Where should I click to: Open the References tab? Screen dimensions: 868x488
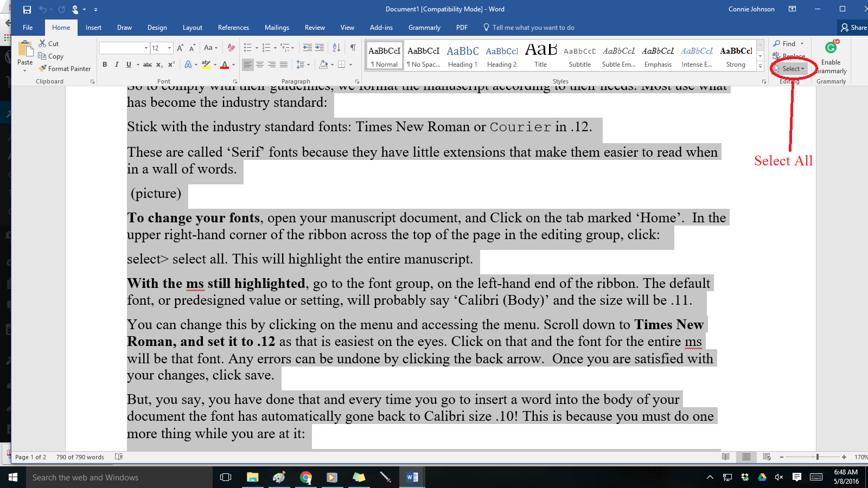click(x=233, y=28)
